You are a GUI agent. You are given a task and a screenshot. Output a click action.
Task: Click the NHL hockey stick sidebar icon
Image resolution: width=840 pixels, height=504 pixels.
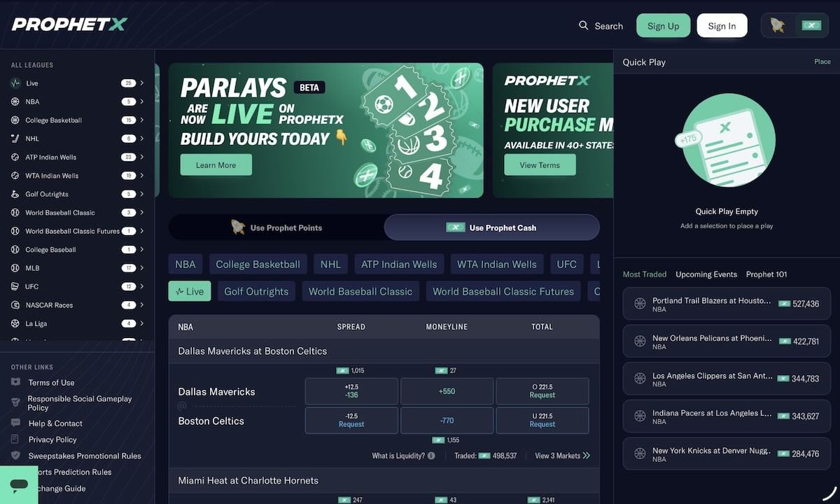coord(15,139)
